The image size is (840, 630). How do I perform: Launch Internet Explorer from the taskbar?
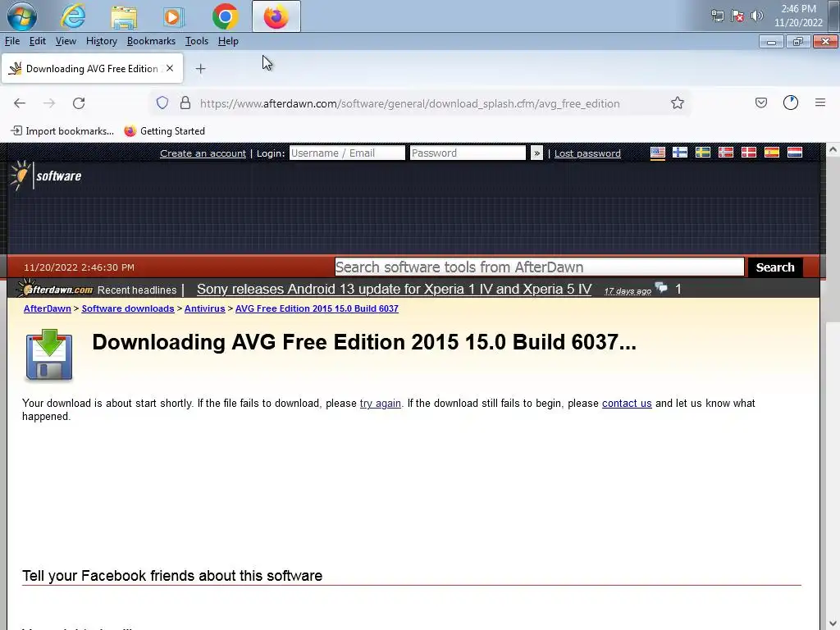point(73,16)
